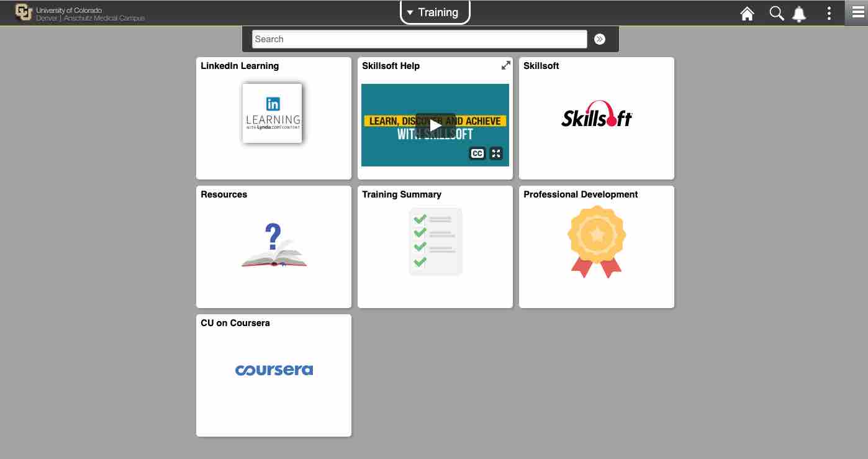The height and width of the screenshot is (459, 868).
Task: Open the CU on Coursera tile
Action: click(x=273, y=375)
